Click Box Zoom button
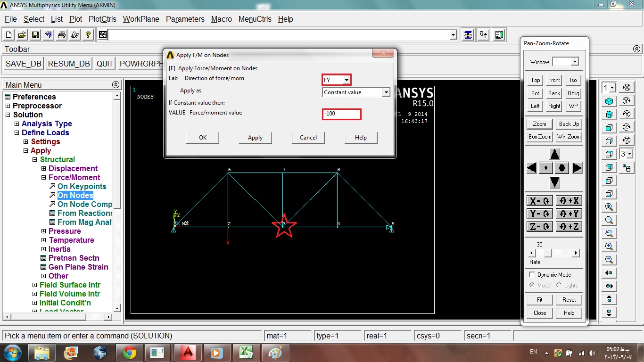The width and height of the screenshot is (644, 362). click(540, 137)
